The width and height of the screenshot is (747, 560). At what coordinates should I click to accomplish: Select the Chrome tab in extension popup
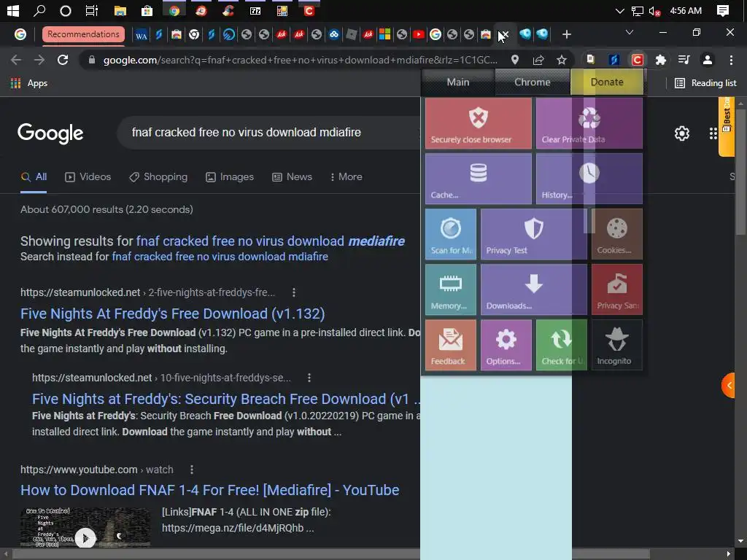532,82
